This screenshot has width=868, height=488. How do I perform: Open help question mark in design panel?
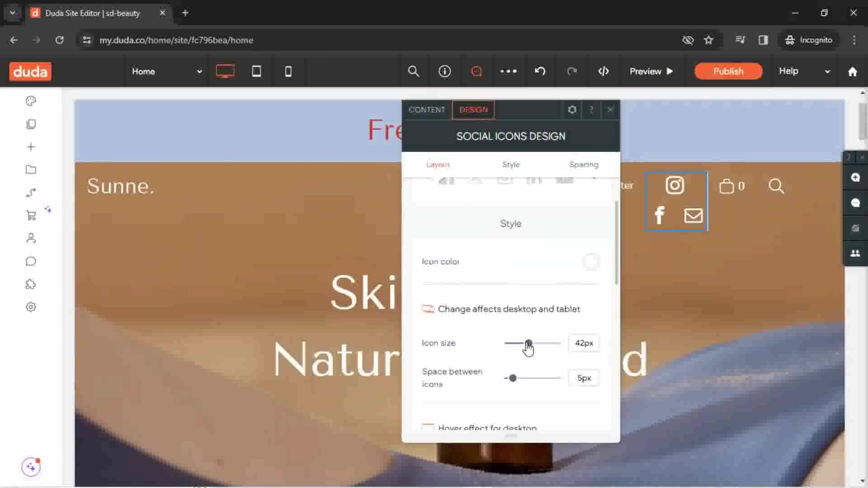(591, 110)
